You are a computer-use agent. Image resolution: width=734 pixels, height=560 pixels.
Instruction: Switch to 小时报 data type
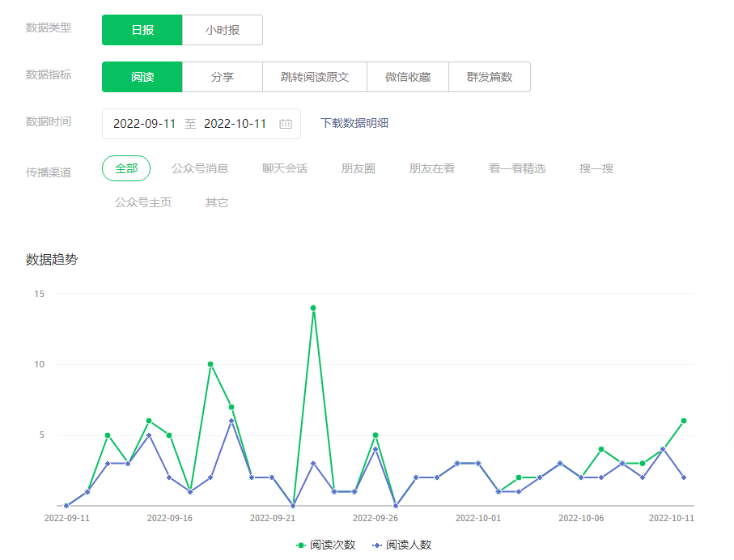pos(223,30)
